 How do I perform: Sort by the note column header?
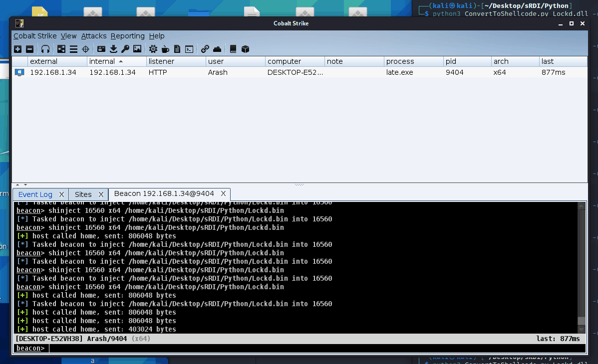[354, 61]
